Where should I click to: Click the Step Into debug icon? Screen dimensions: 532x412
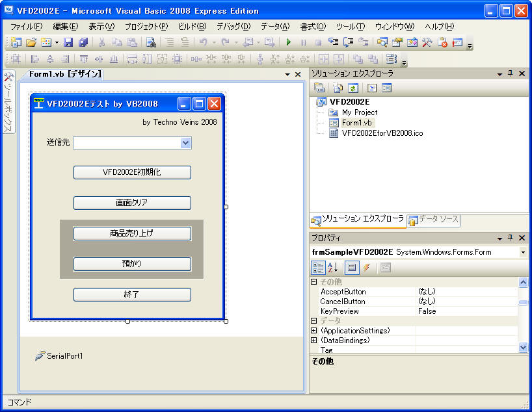[333, 42]
